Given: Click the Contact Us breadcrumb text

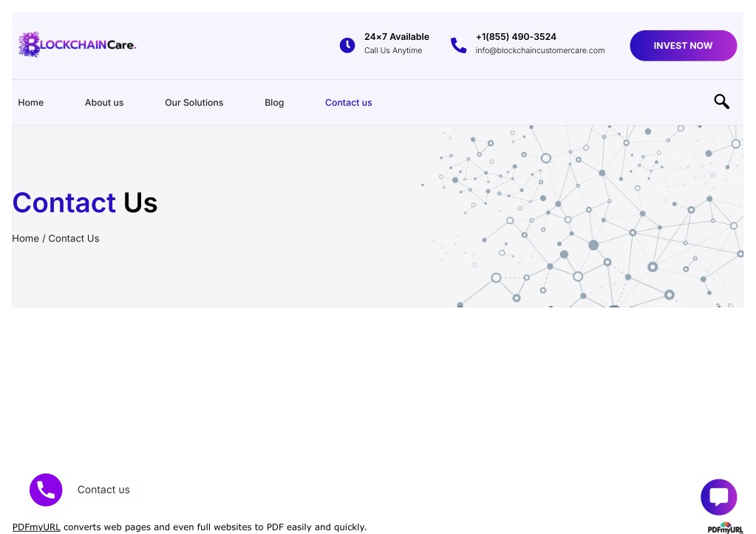Looking at the screenshot, I should coord(74,239).
